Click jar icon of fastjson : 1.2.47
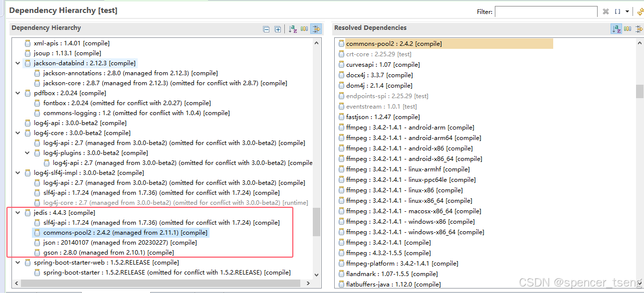The height and width of the screenshot is (293, 644). (341, 117)
